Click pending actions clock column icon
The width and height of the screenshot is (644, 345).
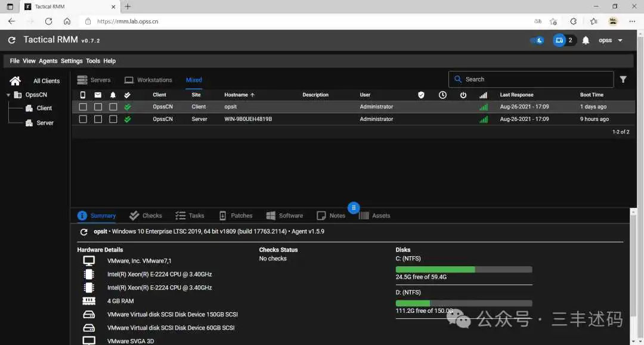point(442,95)
